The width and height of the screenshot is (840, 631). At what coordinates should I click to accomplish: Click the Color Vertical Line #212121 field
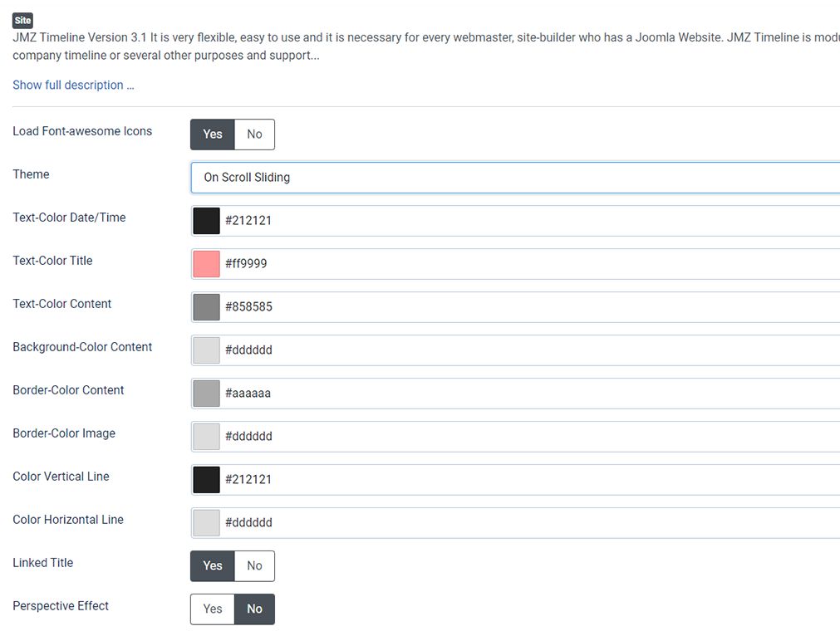(530, 480)
